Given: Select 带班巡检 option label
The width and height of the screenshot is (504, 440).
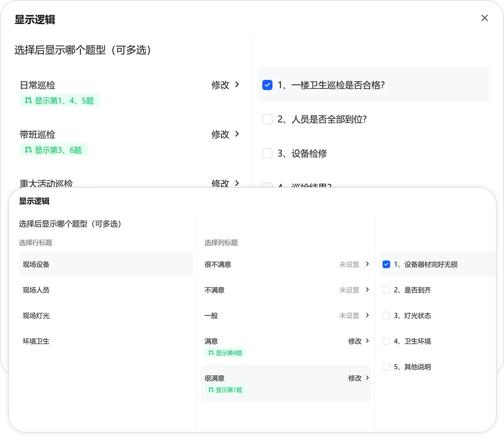Looking at the screenshot, I should coord(37,135).
